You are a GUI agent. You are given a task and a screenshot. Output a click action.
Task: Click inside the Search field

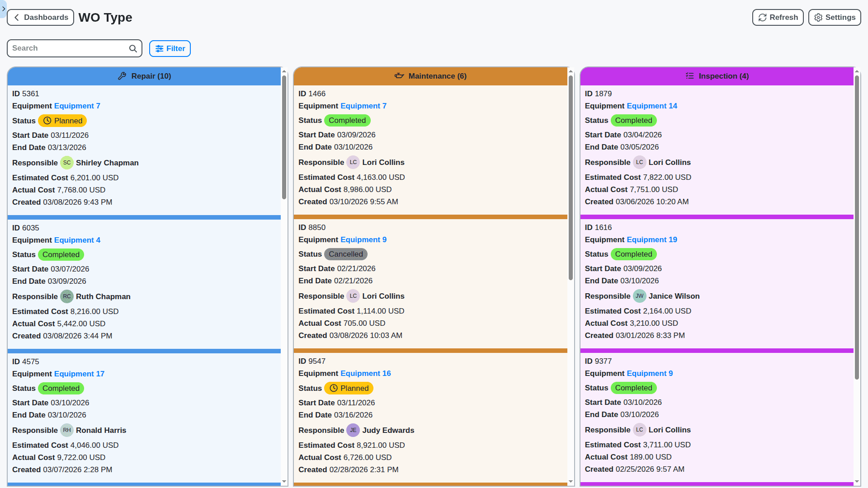68,48
